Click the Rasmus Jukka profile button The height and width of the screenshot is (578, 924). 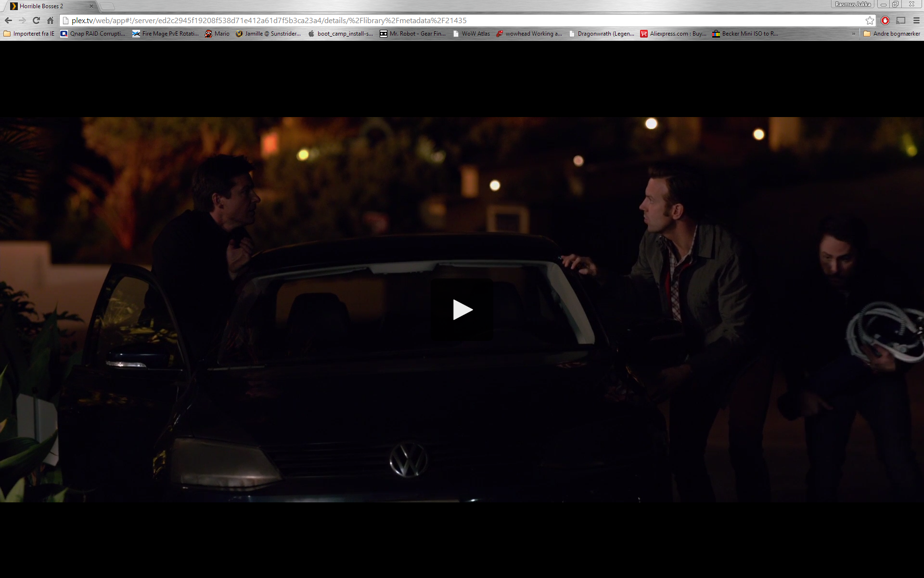[853, 4]
